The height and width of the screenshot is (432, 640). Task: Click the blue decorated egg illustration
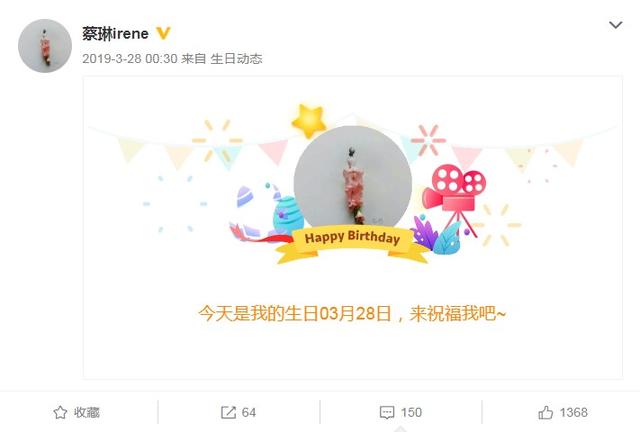pos(287,214)
